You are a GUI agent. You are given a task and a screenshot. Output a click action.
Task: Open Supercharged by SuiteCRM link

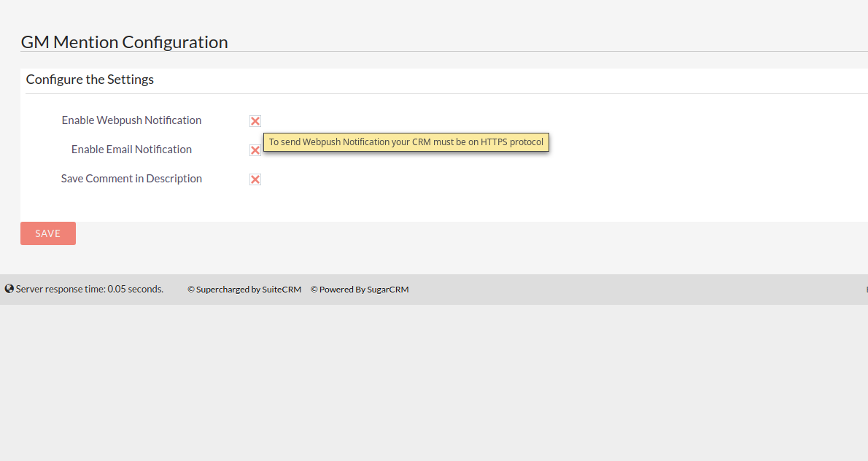point(244,290)
